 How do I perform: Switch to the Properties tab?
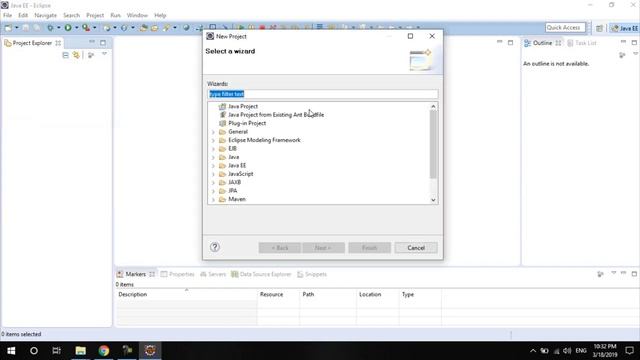coord(178,274)
